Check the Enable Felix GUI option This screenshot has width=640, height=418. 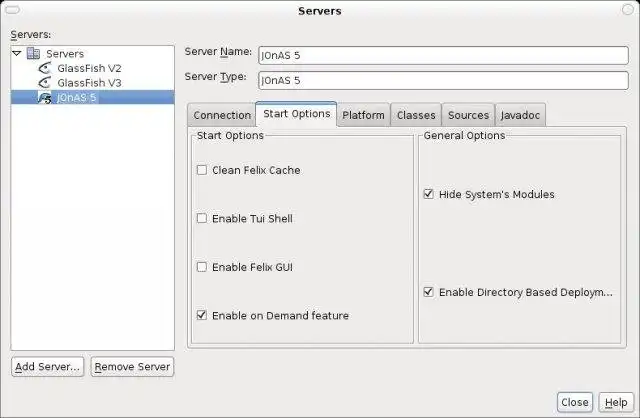(202, 267)
